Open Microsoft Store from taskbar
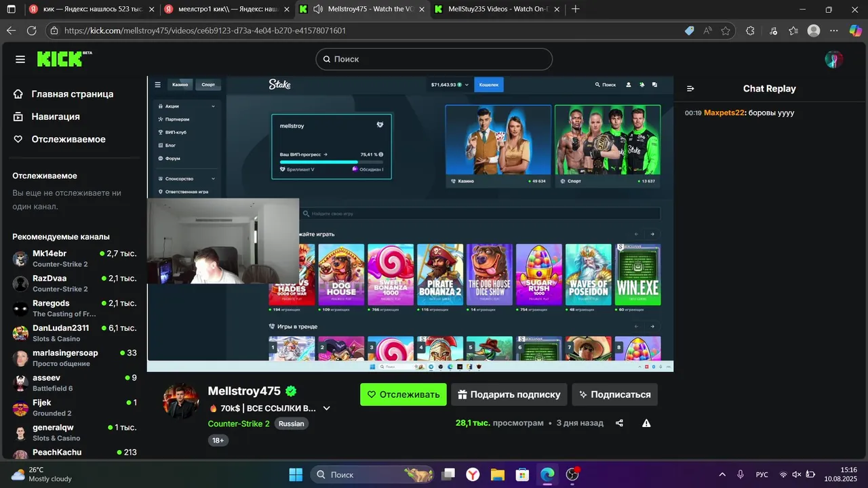 [x=522, y=474]
